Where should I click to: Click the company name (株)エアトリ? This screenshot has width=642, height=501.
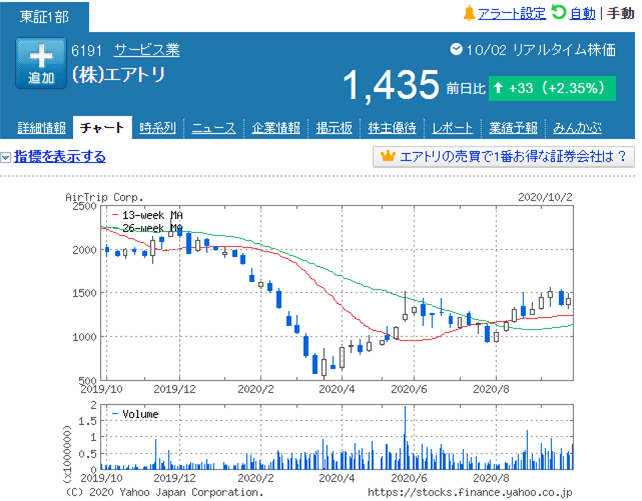(x=118, y=75)
